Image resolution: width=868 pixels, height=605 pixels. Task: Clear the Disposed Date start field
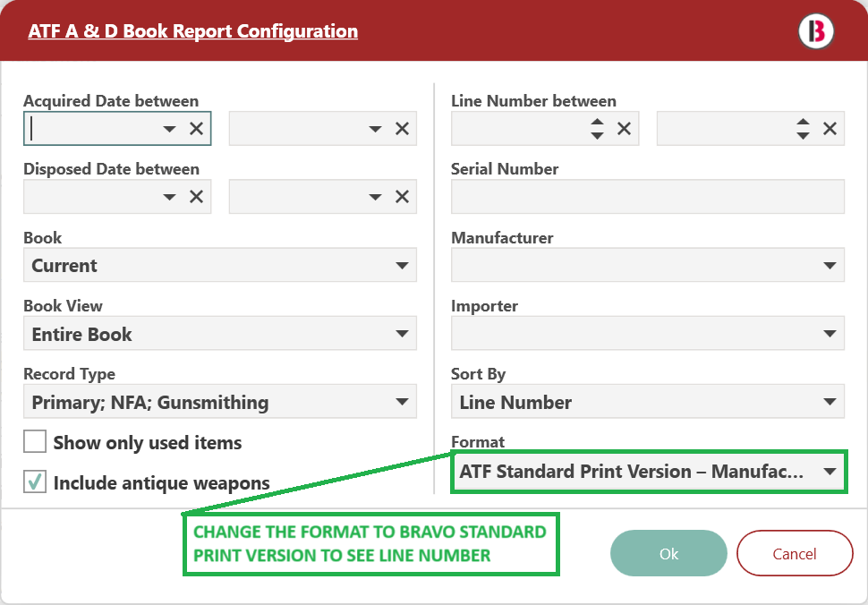click(197, 197)
